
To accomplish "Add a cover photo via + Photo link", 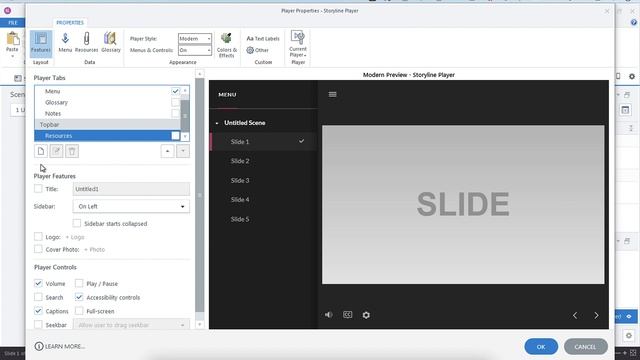I will point(94,249).
